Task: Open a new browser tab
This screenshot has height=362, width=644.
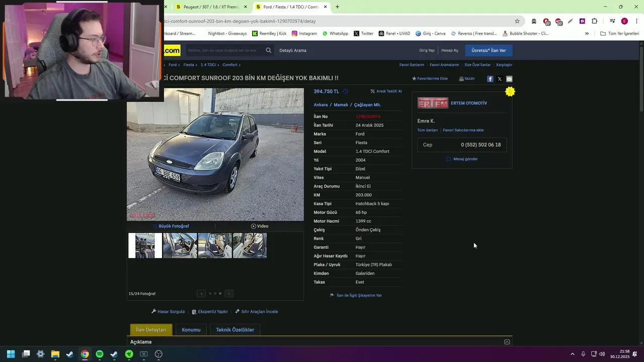Action: pos(337,7)
